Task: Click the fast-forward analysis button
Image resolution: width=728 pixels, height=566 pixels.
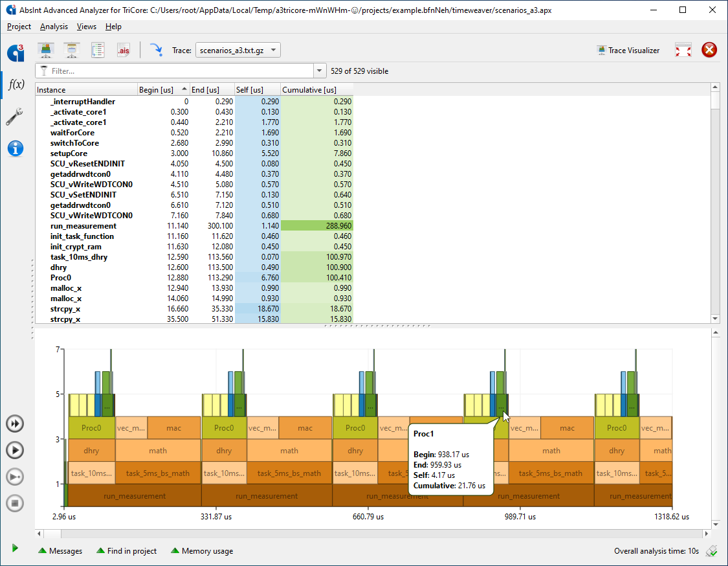Action: click(x=15, y=424)
